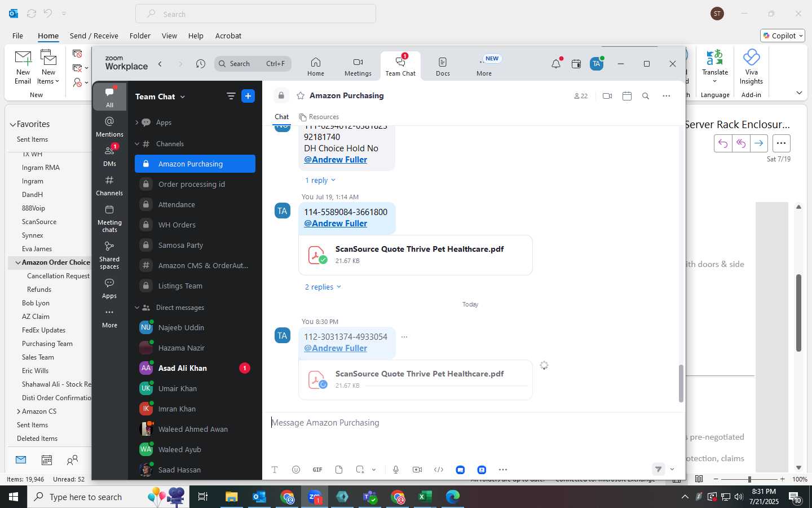Image resolution: width=812 pixels, height=508 pixels.
Task: Open File Explorer from taskbar
Action: (x=232, y=497)
